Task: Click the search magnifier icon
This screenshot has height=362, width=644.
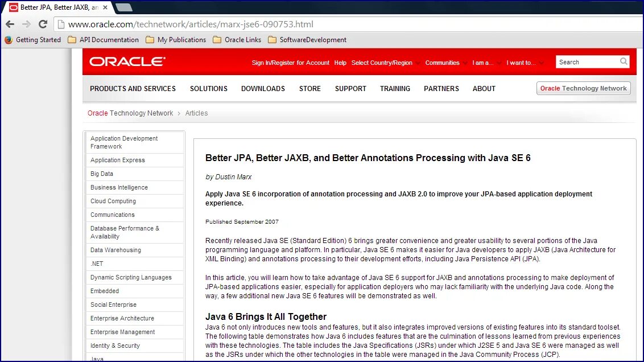Action: pyautogui.click(x=624, y=61)
